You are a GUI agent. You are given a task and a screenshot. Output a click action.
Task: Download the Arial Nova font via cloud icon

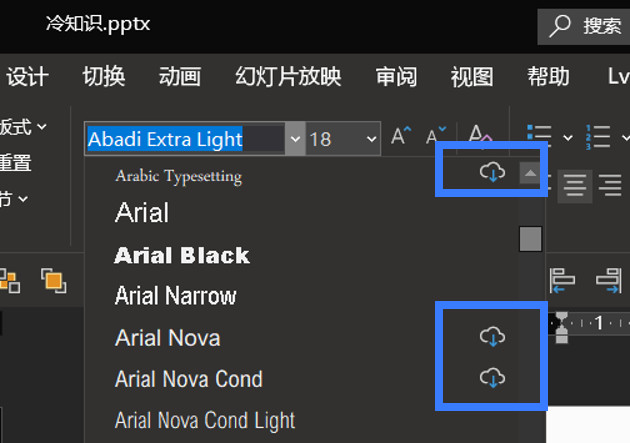[x=492, y=336]
